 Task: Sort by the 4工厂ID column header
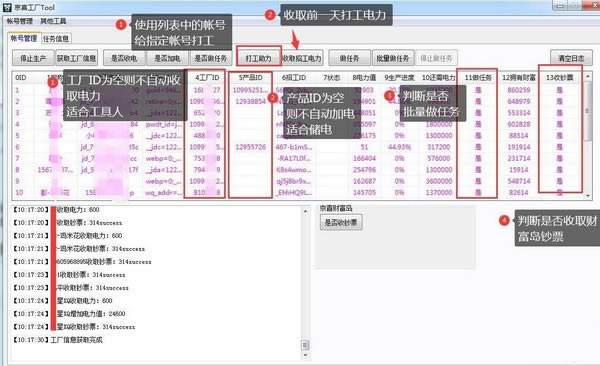(207, 78)
